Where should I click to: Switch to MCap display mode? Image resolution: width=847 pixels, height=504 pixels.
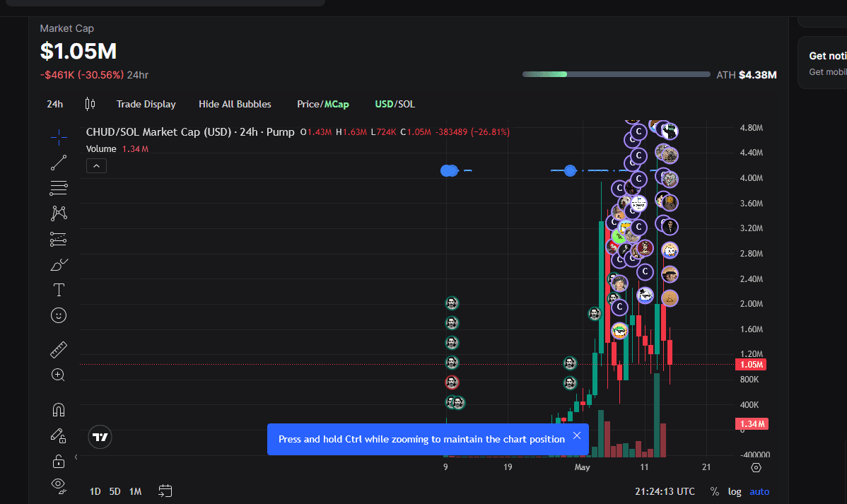[337, 104]
